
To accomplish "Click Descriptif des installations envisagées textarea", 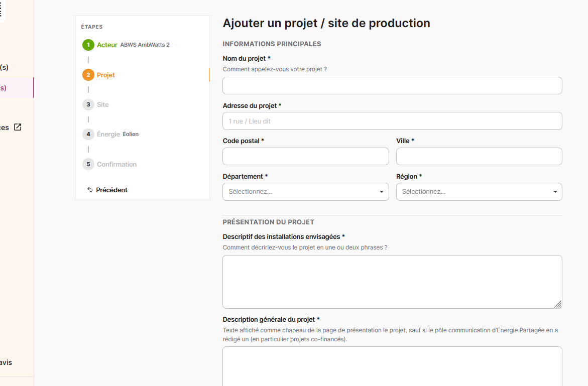I will point(392,282).
